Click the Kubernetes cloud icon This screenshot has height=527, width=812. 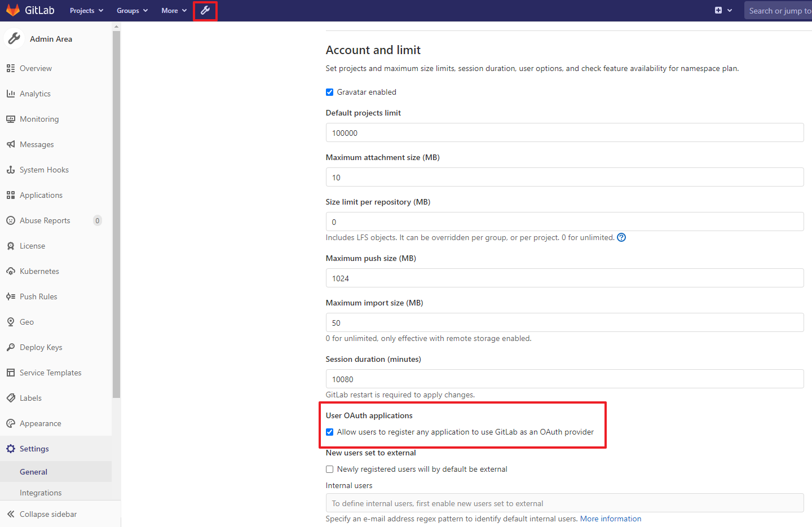(x=11, y=271)
